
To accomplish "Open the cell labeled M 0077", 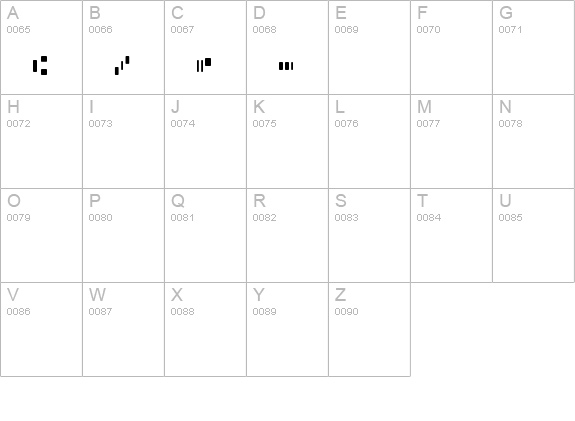I will tap(451, 142).
